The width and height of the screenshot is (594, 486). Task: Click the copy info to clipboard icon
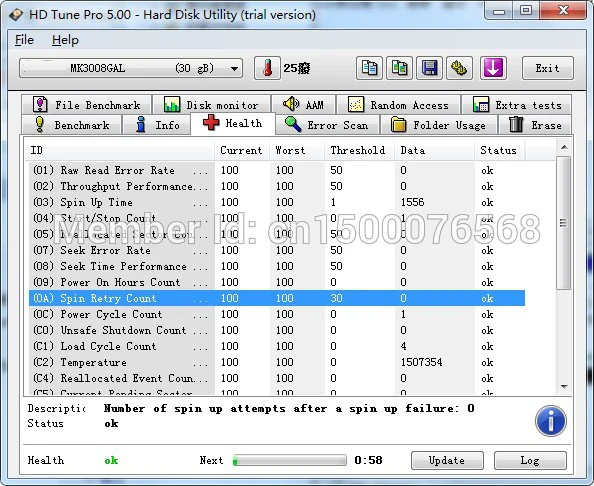pos(369,68)
